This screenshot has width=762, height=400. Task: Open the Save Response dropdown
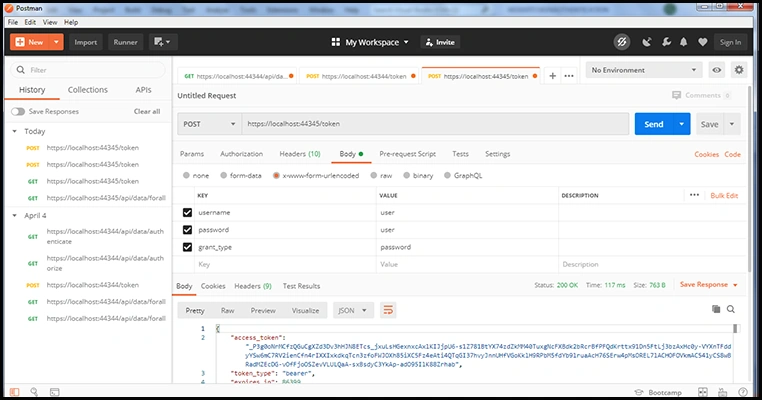point(709,285)
